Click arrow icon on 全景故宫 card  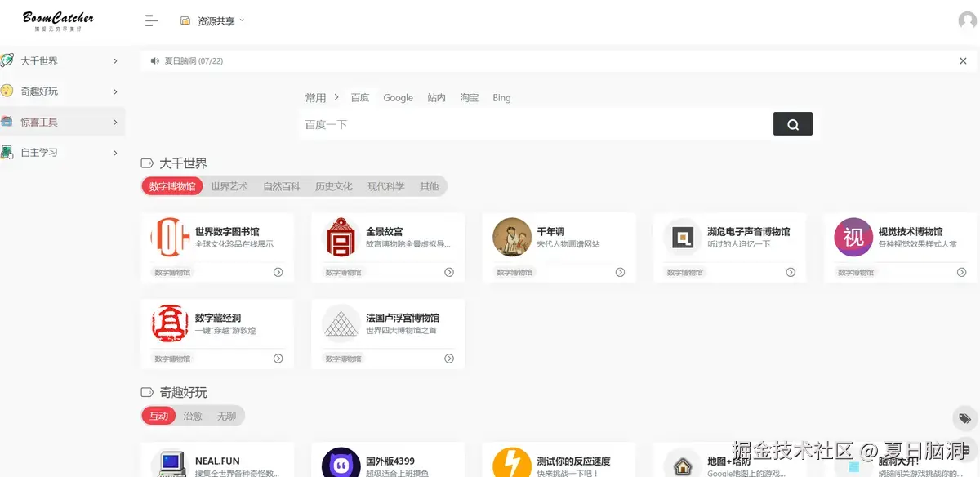(x=449, y=272)
